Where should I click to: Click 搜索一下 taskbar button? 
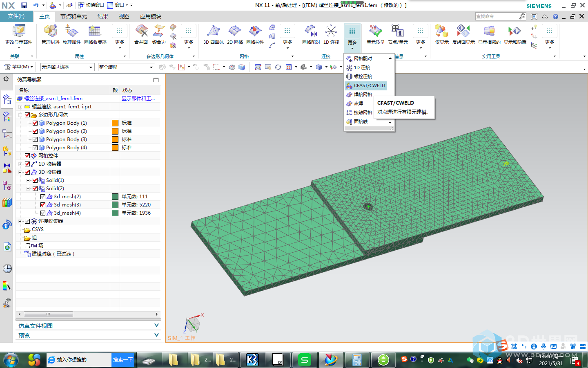(123, 360)
